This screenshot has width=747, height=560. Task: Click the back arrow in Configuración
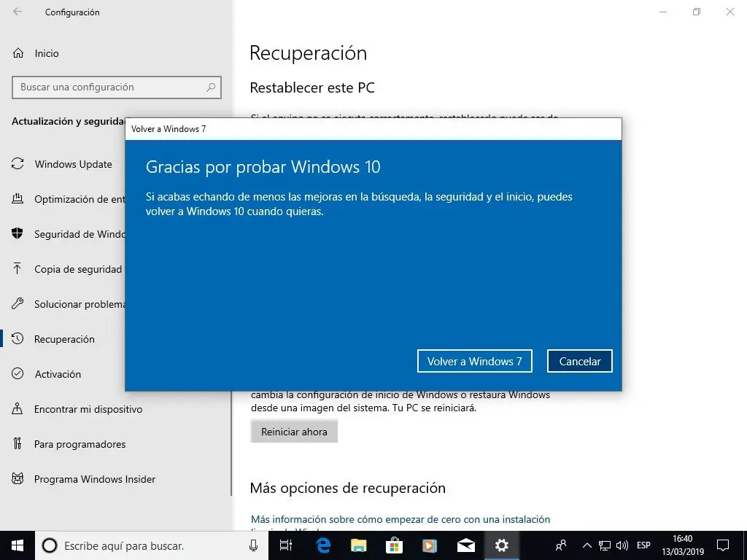(18, 12)
